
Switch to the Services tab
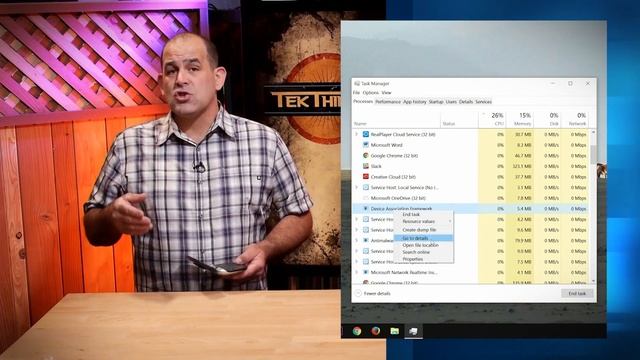tap(483, 102)
